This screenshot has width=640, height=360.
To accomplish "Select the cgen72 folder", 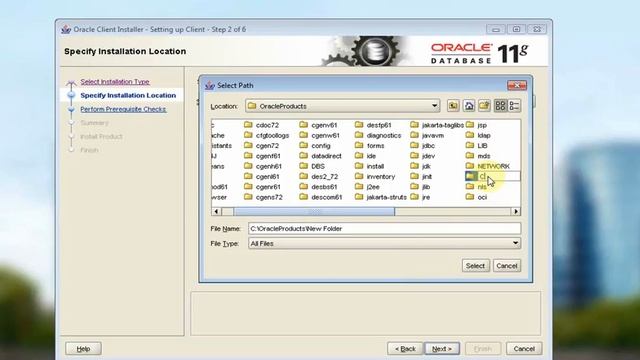I will [x=262, y=146].
